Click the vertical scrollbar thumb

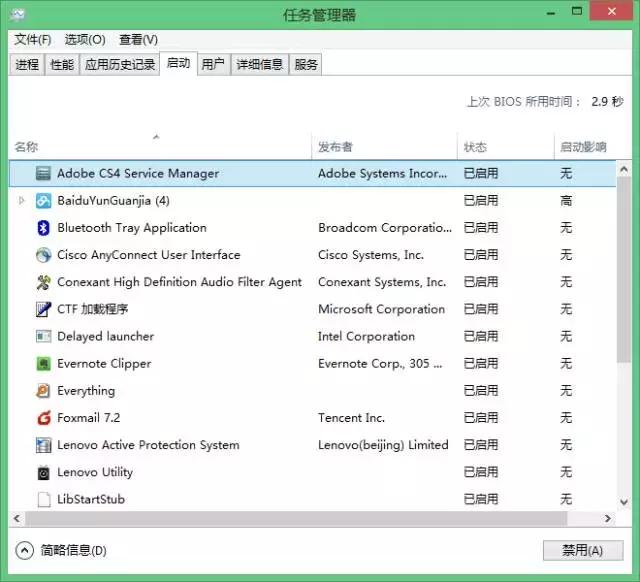624,269
